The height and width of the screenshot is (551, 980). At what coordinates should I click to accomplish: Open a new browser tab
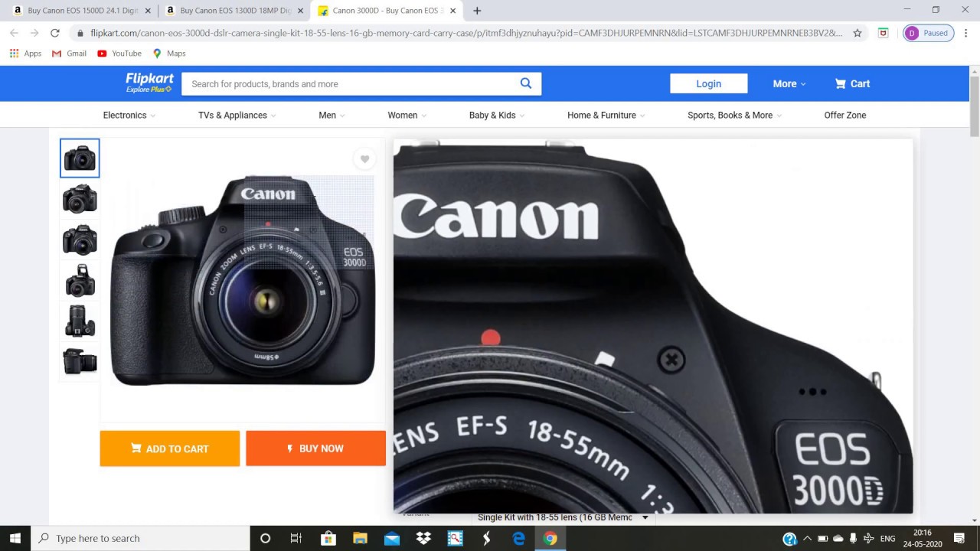pyautogui.click(x=477, y=11)
